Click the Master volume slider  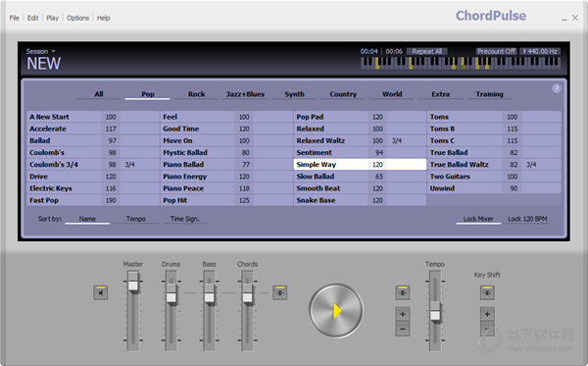132,283
